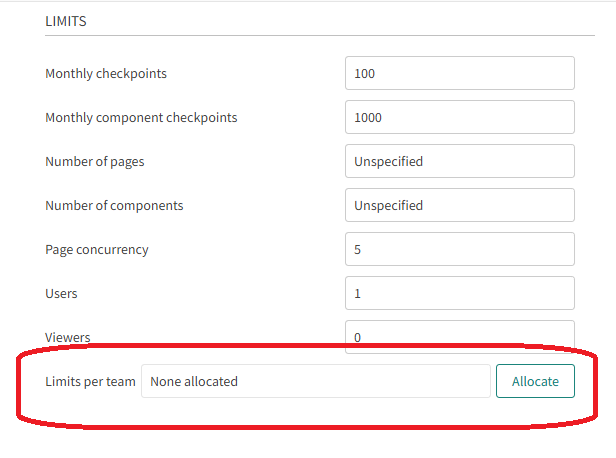Click the LIMITS section heading
616x458 pixels.
pyautogui.click(x=66, y=20)
